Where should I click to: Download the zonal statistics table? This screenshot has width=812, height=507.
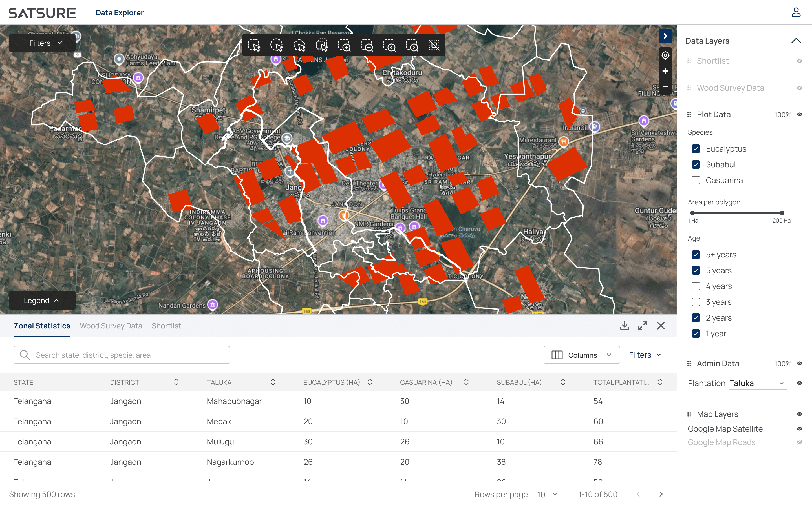[625, 326]
